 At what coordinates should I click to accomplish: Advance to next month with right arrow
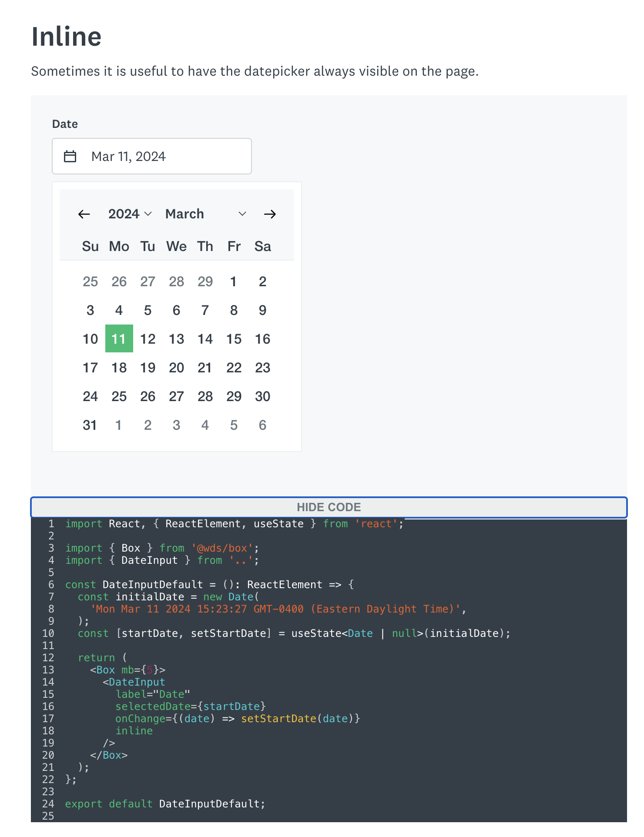coord(270,214)
